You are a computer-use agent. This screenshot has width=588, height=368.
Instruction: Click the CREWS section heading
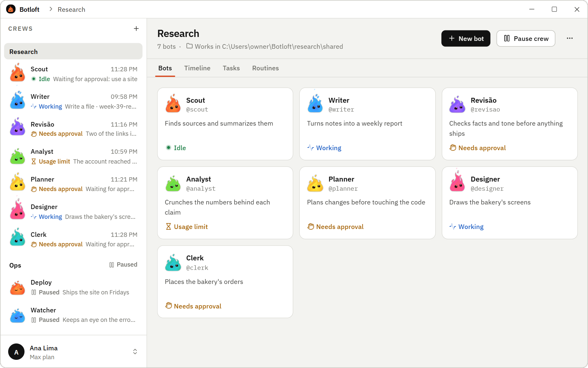[x=20, y=29]
